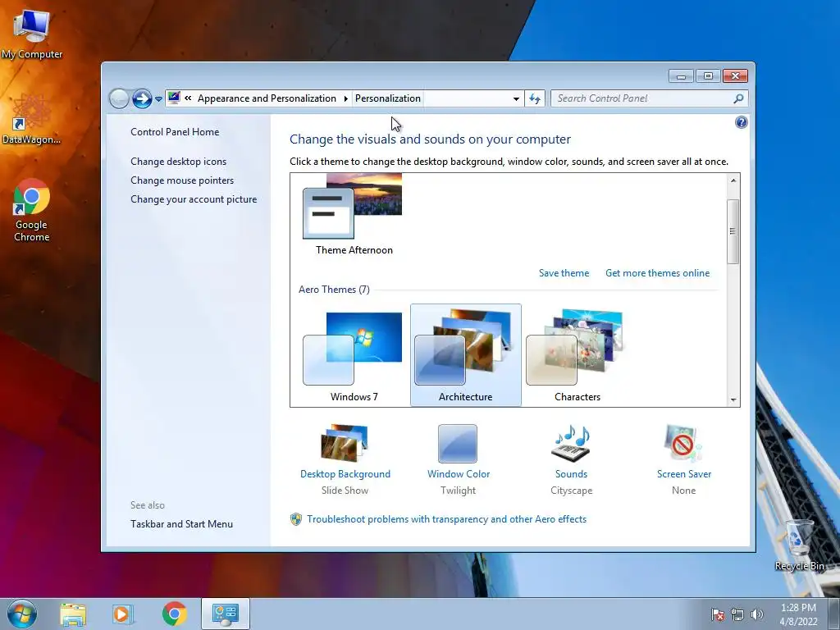The image size is (840, 630).
Task: Go back with the Back arrow button
Action: click(119, 98)
